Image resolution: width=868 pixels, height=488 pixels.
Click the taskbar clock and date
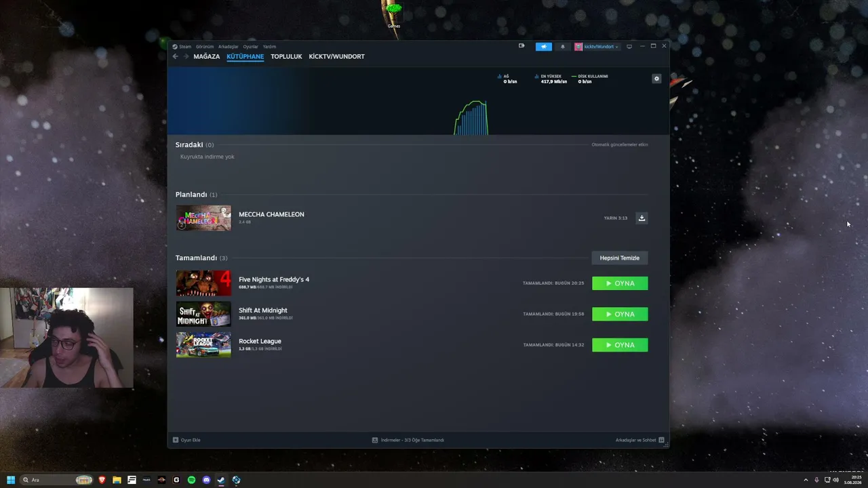click(x=853, y=480)
